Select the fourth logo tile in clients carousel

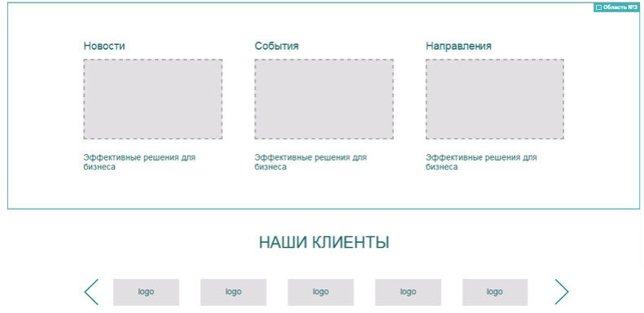(408, 292)
